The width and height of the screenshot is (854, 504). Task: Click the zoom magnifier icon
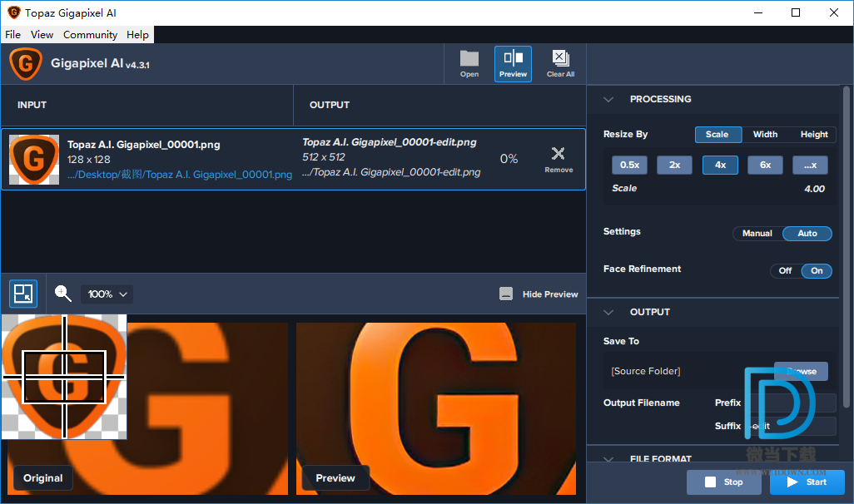click(63, 294)
